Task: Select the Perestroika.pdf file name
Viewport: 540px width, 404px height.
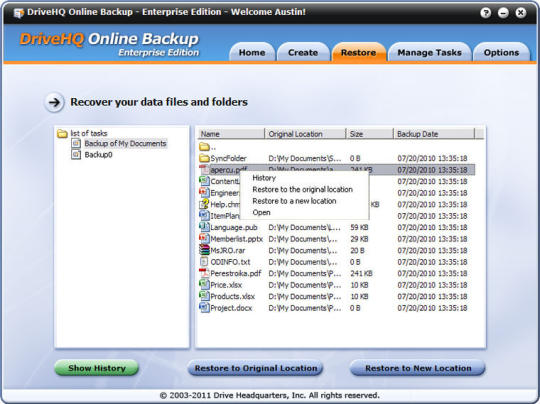Action: tap(236, 273)
